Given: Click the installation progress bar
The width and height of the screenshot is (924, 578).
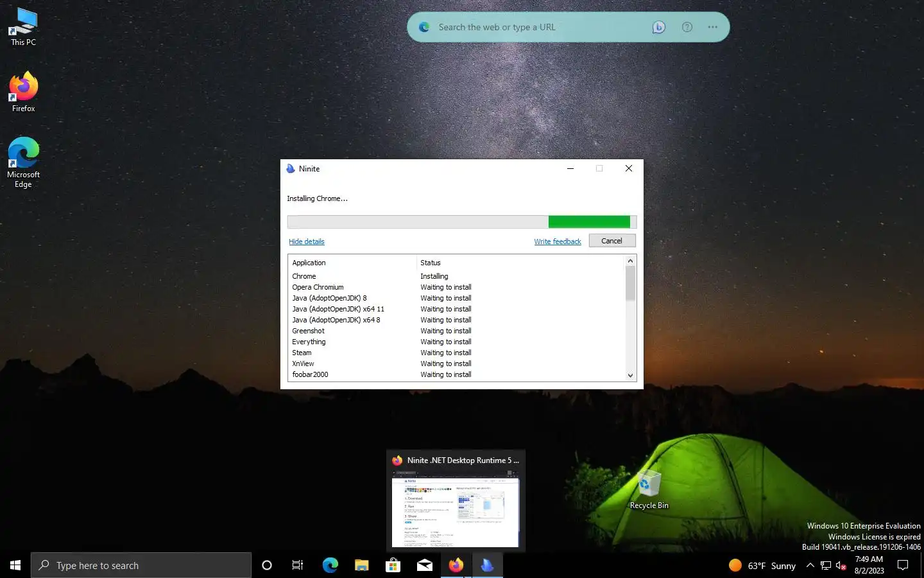Looking at the screenshot, I should click(461, 222).
